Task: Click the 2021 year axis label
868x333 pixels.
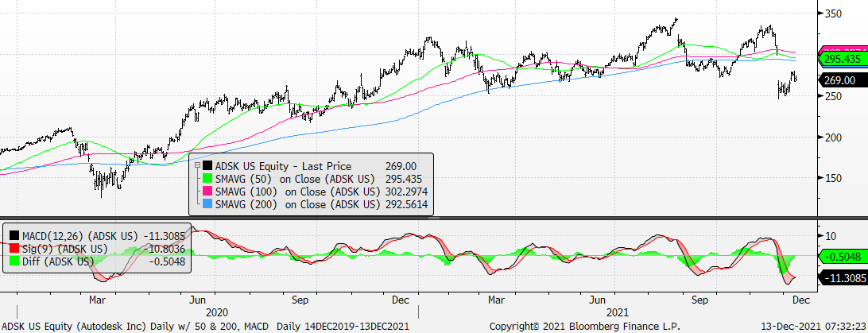Action: [x=618, y=313]
